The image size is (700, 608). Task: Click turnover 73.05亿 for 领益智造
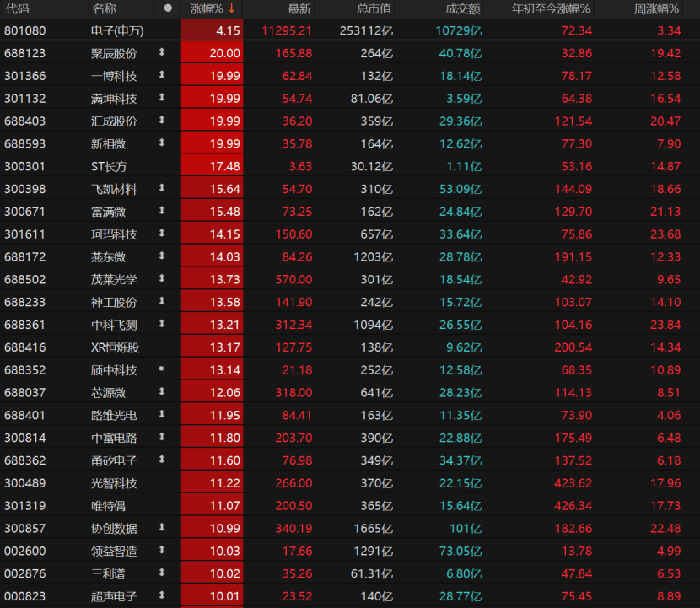tap(460, 551)
